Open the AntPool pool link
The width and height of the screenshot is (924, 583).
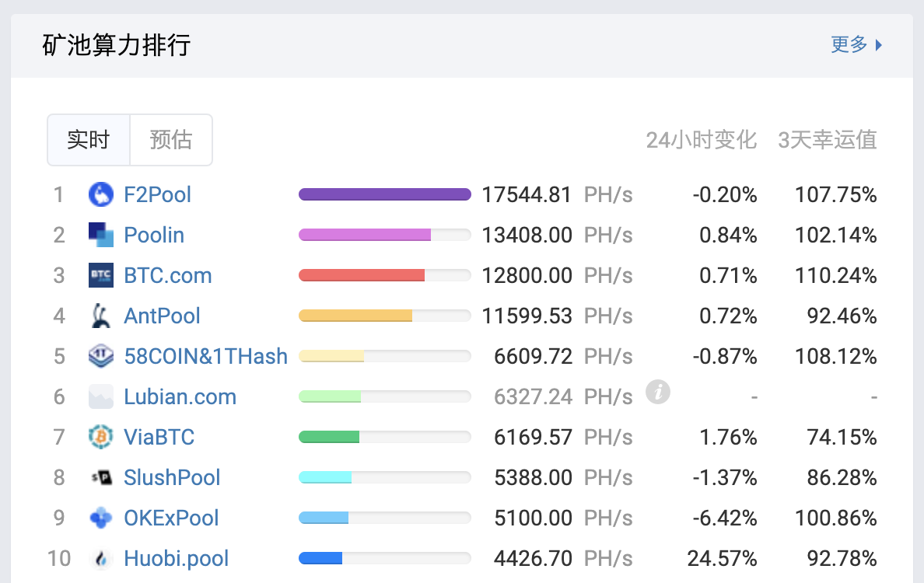[x=162, y=316]
